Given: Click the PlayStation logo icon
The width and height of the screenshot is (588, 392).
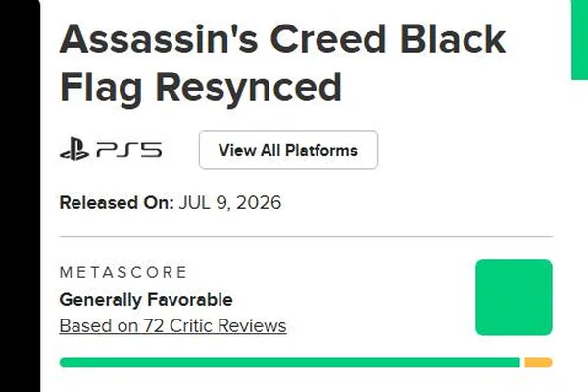Looking at the screenshot, I should click(74, 149).
